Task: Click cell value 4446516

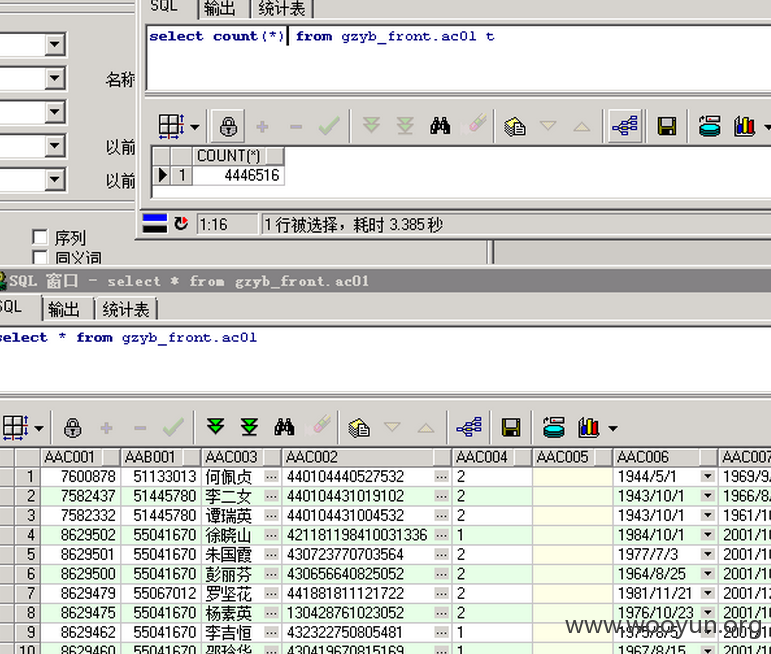Action: [238, 175]
